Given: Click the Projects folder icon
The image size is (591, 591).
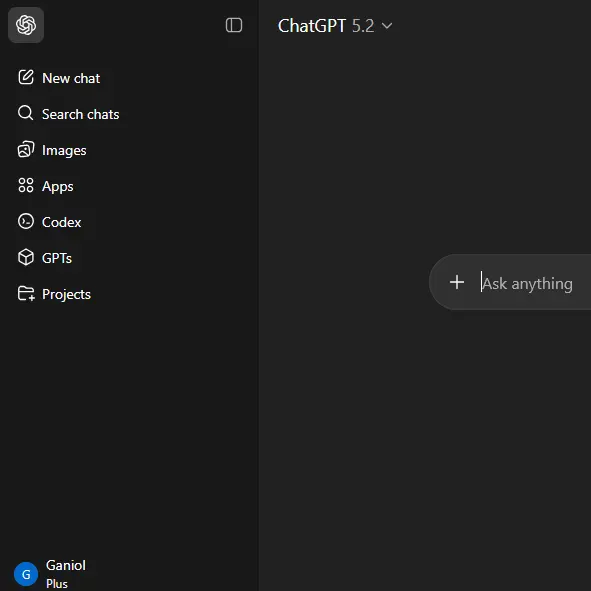Looking at the screenshot, I should click(x=26, y=293).
